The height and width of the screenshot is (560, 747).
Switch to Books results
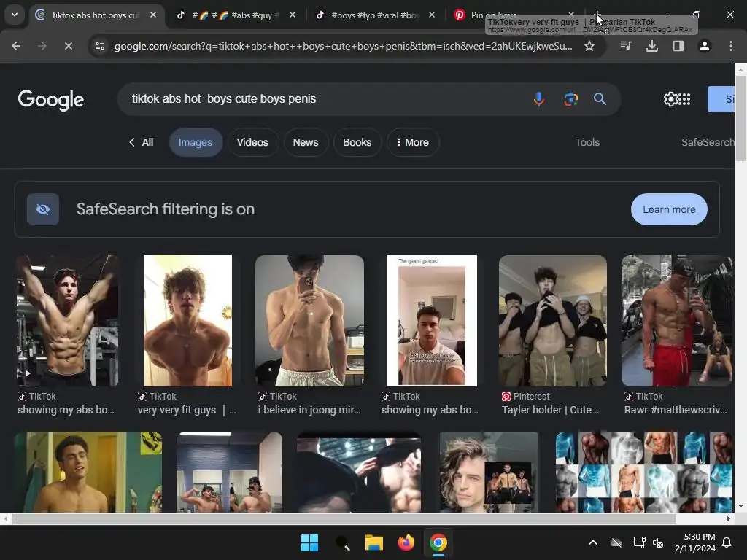point(357,142)
